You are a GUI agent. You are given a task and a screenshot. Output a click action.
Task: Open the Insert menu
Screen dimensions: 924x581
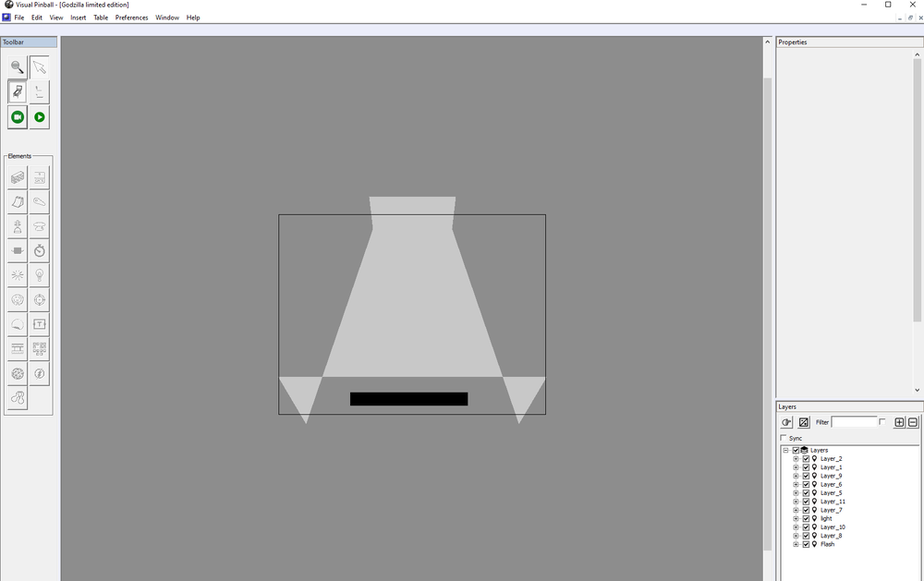coord(79,18)
